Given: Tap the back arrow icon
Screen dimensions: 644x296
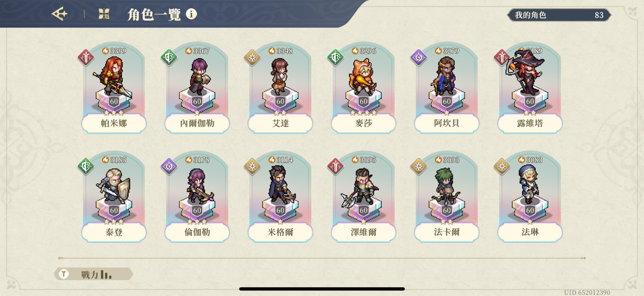Looking at the screenshot, I should (x=59, y=14).
